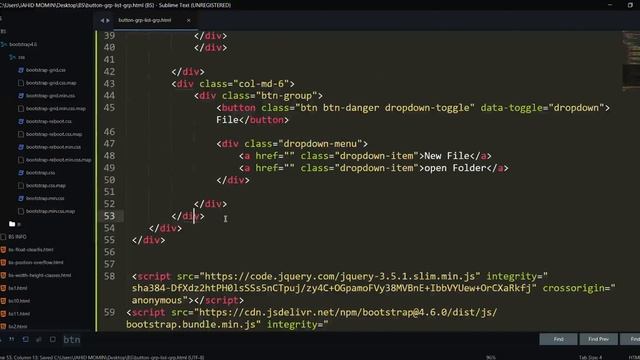Open bootstrap.min.css file icon

pyautogui.click(x=21, y=198)
